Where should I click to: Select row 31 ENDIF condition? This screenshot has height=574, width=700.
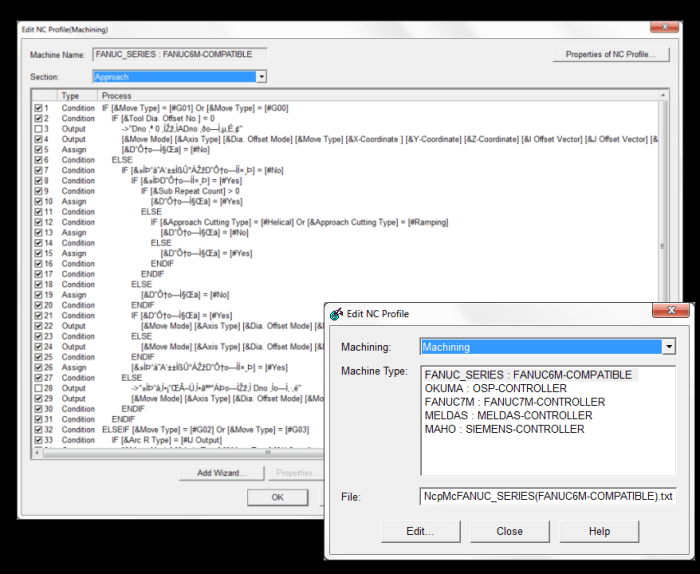click(123, 419)
